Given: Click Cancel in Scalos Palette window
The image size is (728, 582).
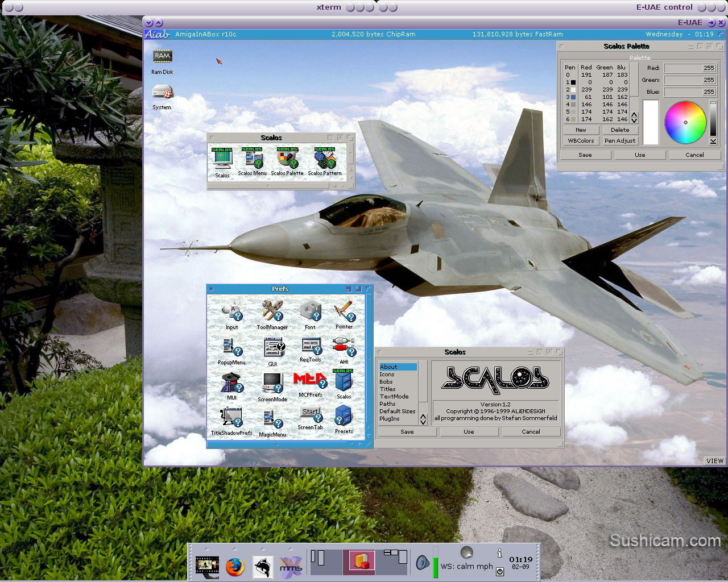Looking at the screenshot, I should [x=694, y=155].
